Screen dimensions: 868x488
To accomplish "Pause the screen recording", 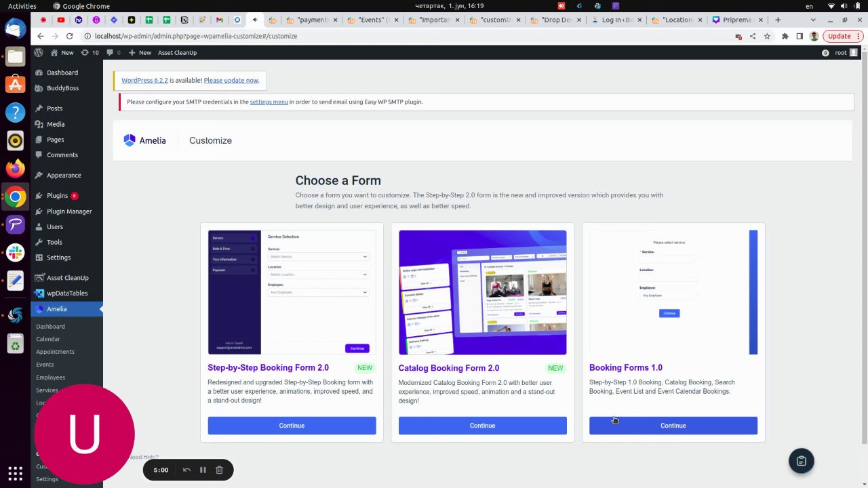I will click(x=203, y=470).
